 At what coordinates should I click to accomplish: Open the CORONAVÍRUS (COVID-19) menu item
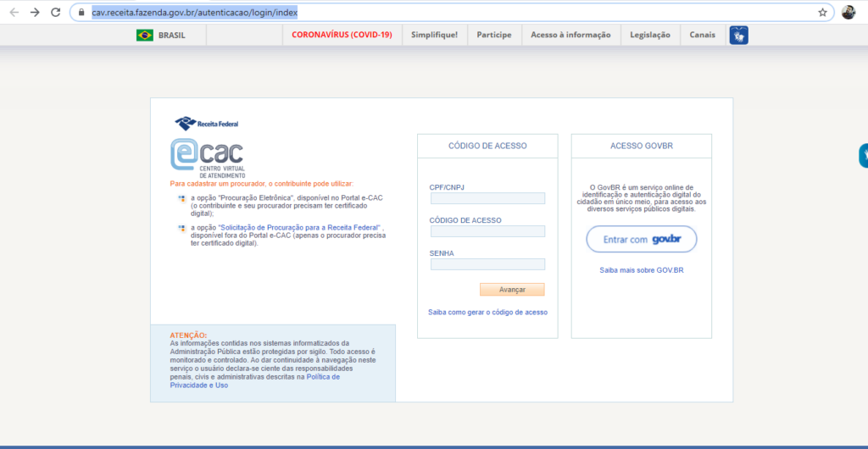(x=342, y=35)
